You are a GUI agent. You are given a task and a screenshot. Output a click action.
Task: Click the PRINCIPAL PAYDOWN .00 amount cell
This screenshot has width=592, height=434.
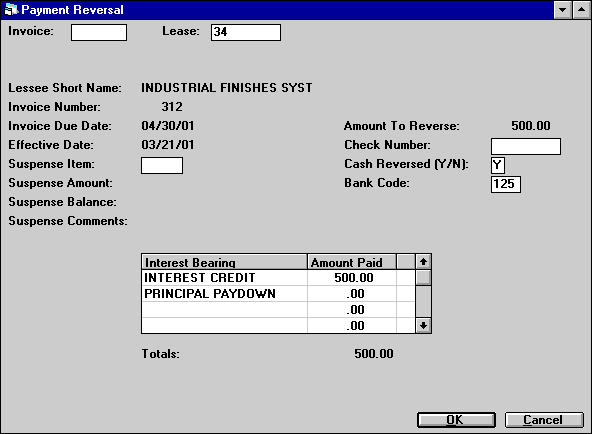tap(352, 294)
